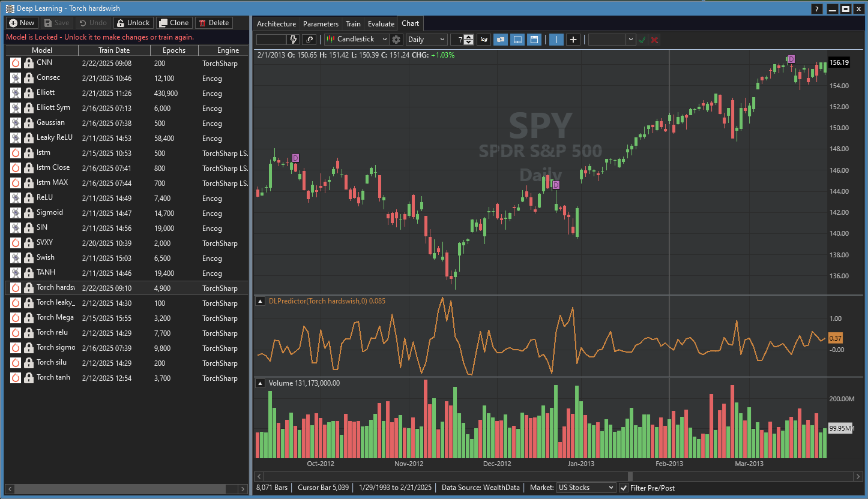The image size is (868, 499).
Task: Open the Daily scale dropdown
Action: coord(427,40)
